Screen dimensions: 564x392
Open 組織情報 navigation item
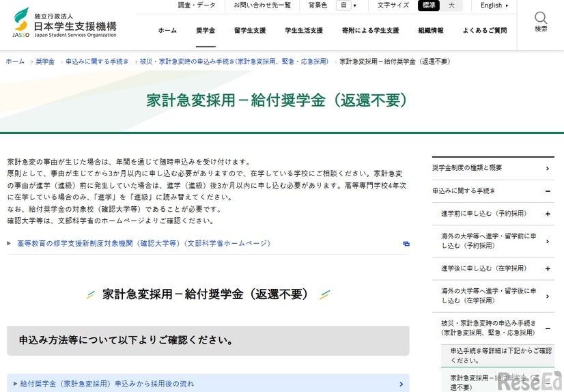click(x=431, y=31)
